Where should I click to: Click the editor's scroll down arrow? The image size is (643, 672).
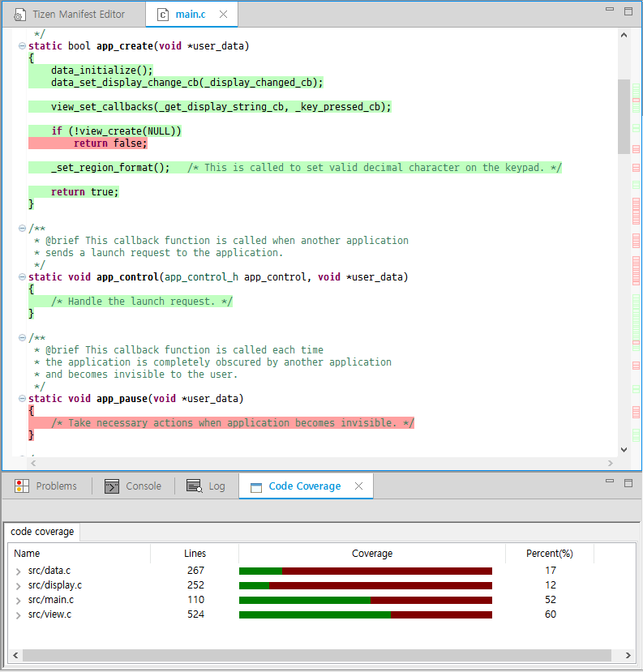coord(624,450)
